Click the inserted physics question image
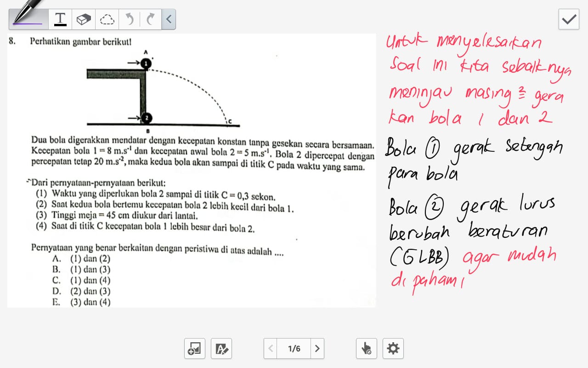 pos(192,170)
